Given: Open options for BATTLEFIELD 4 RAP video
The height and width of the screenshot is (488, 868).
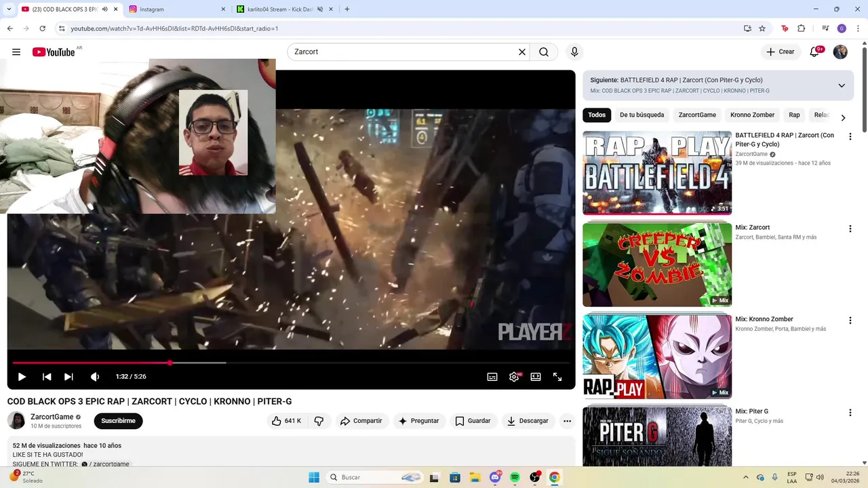Looking at the screenshot, I should tap(850, 136).
